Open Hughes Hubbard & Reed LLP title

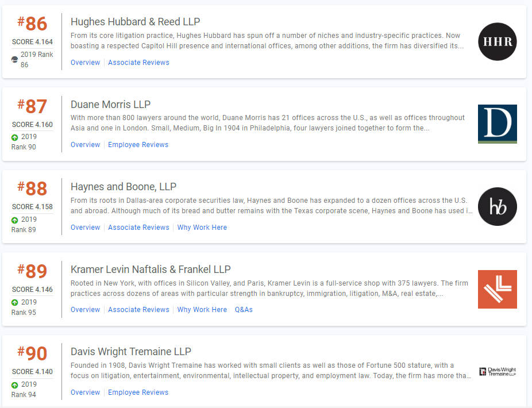pyautogui.click(x=135, y=22)
